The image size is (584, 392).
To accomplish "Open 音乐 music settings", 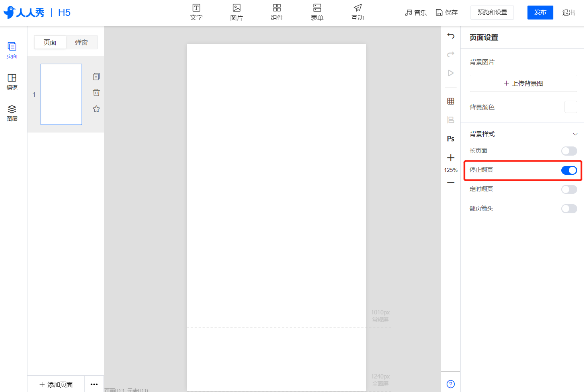I will [416, 13].
